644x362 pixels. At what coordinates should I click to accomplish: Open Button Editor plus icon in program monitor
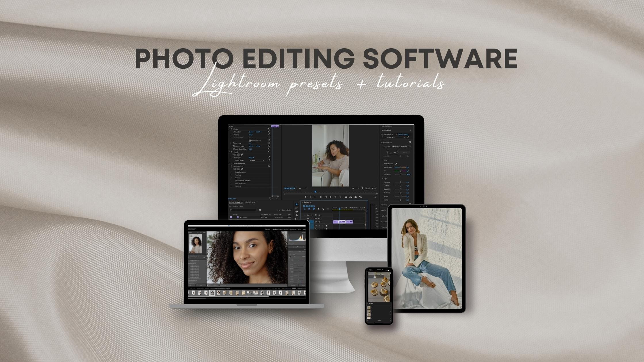click(x=375, y=197)
